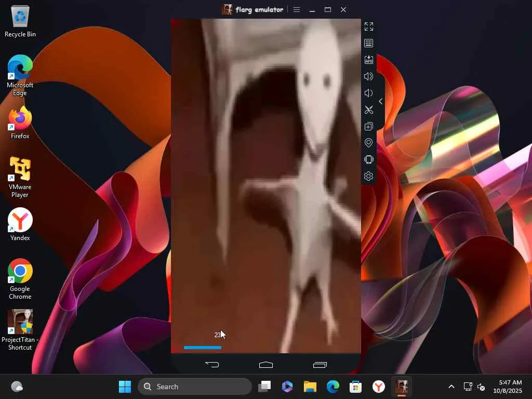Click the emulator screen video image

point(266,186)
